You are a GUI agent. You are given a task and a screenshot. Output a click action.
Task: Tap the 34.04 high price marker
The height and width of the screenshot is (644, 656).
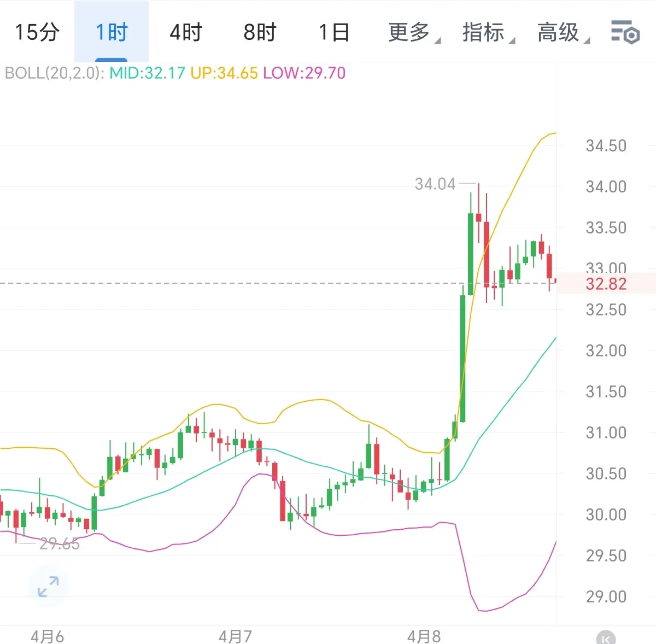(435, 184)
